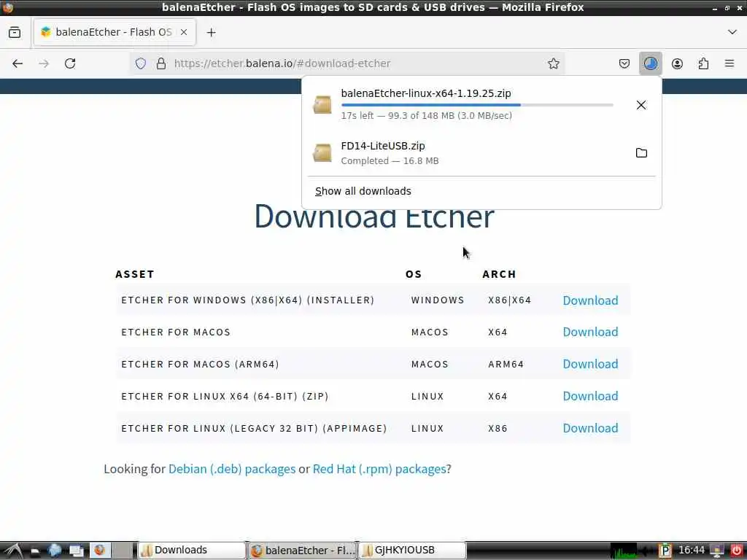Show desktop via taskbar windows icon
Screen dimensions: 747x560
[x=77, y=551]
